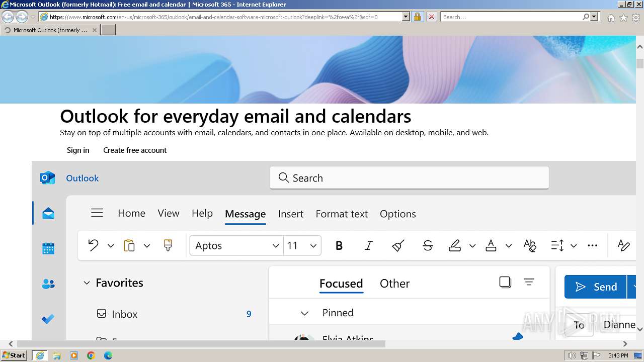Click the font color A icon
The height and width of the screenshot is (362, 644).
pyautogui.click(x=491, y=245)
